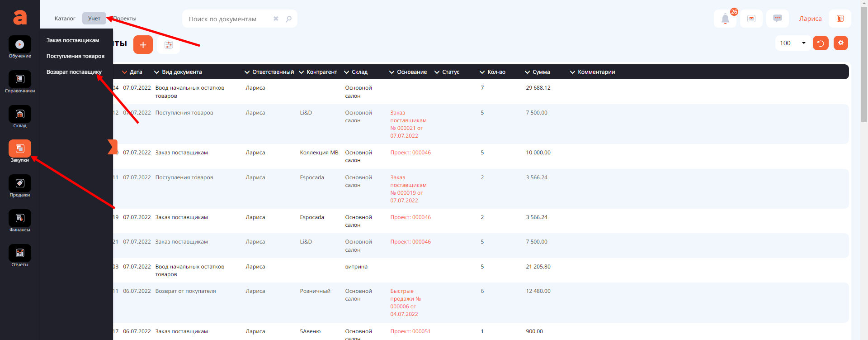Click the notification bell icon
The height and width of the screenshot is (340, 868).
click(725, 19)
